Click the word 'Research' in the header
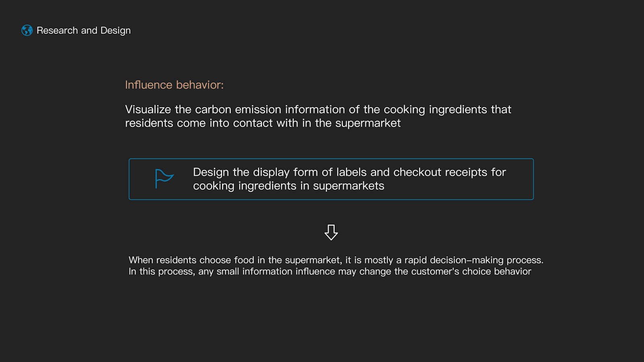644x362 pixels. 57,31
